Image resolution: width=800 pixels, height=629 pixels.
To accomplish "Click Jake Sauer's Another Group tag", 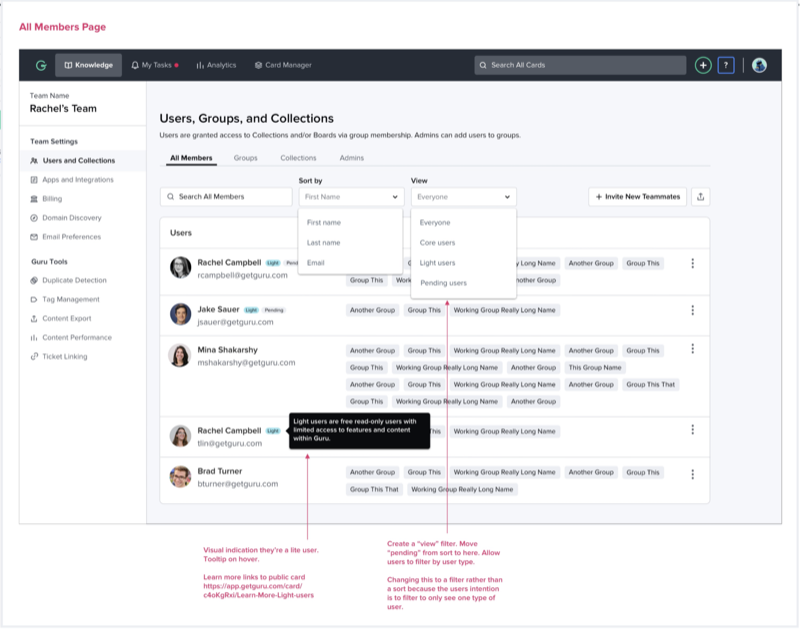I will [x=372, y=310].
